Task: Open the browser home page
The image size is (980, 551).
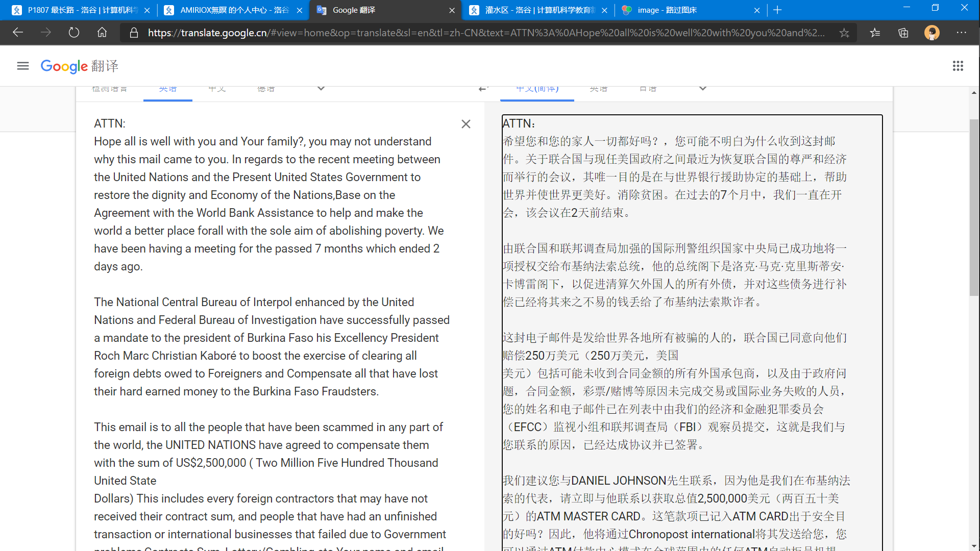Action: point(102,33)
